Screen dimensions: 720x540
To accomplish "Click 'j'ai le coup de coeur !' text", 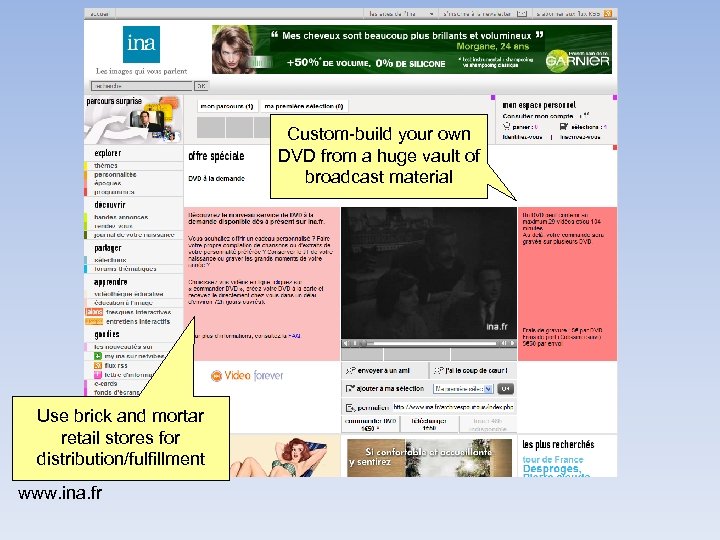I will pos(476,371).
